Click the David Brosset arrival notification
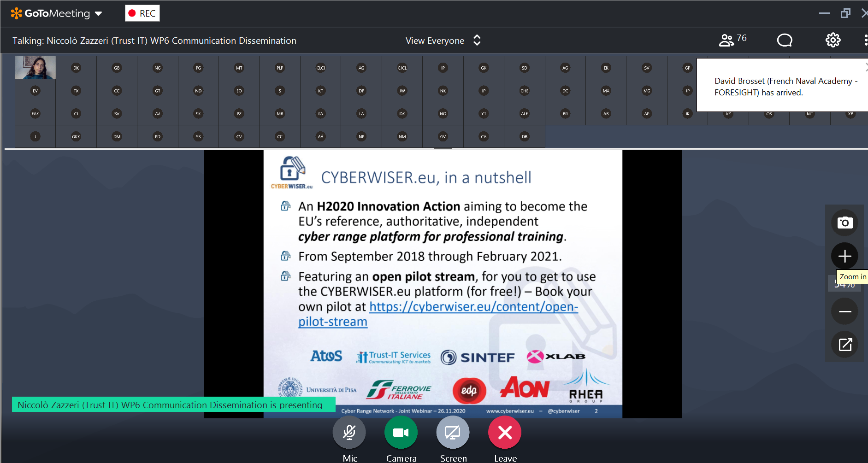The height and width of the screenshot is (463, 868). [782, 87]
